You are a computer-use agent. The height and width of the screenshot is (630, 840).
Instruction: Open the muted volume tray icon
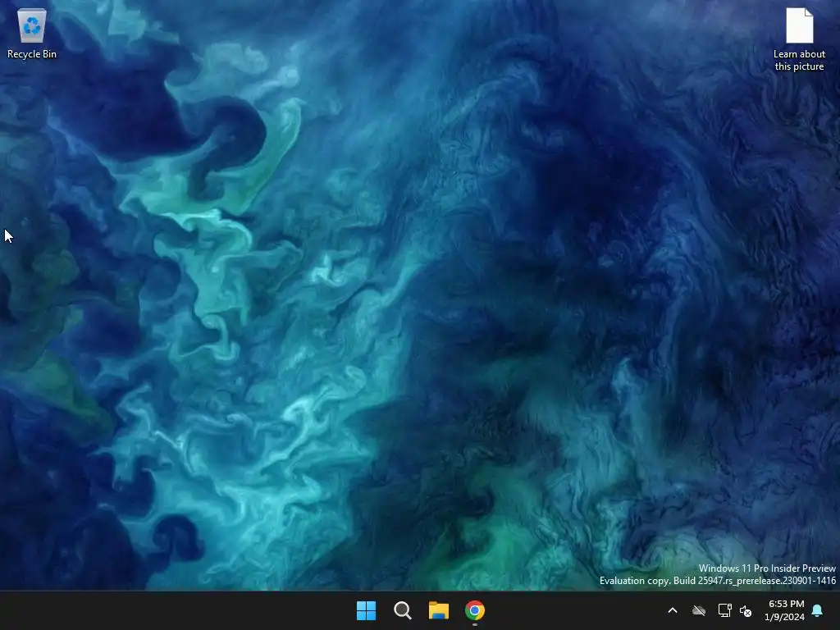click(746, 610)
